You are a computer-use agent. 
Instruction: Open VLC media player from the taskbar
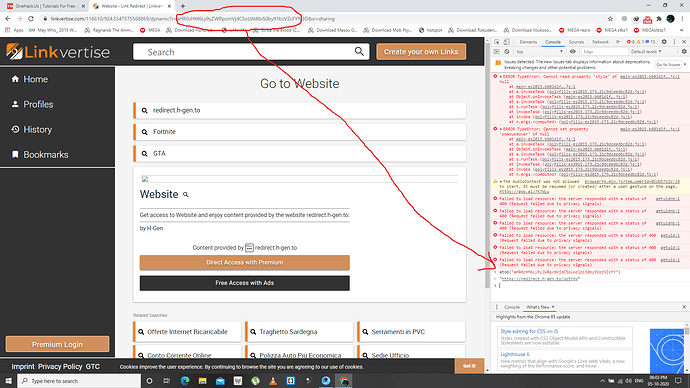tap(273, 381)
